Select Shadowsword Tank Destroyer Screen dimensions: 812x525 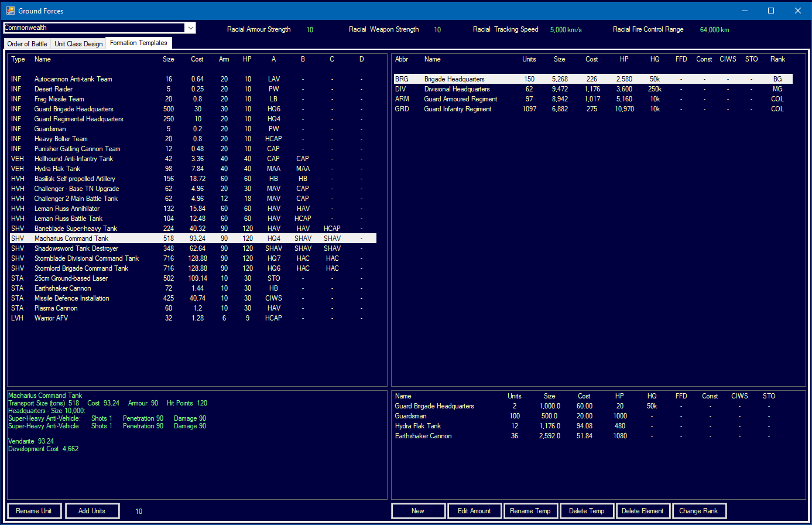[x=193, y=248]
